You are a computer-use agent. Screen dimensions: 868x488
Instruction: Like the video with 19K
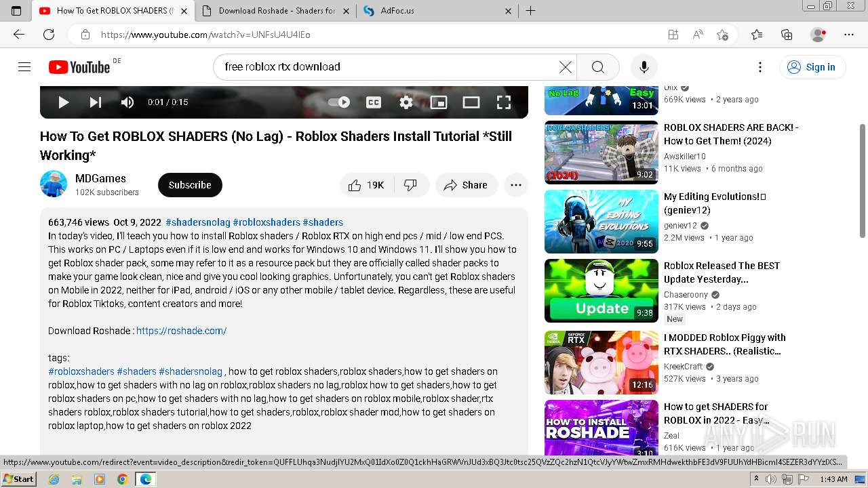[366, 185]
